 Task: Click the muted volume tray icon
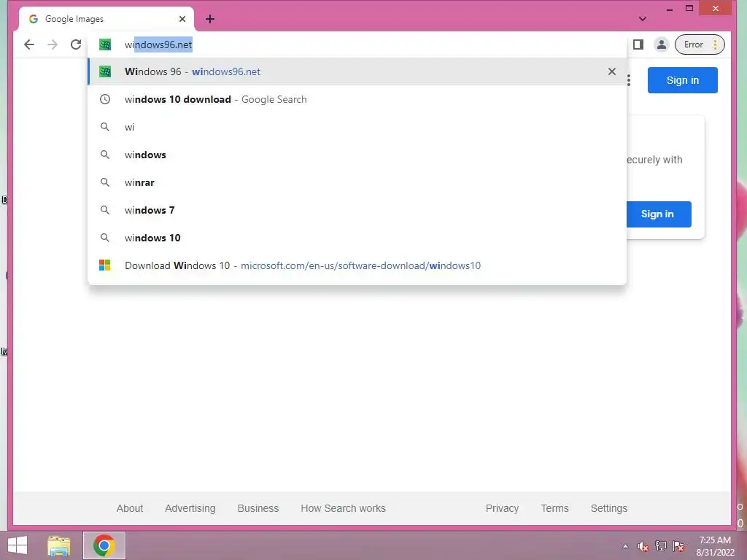[x=643, y=546]
